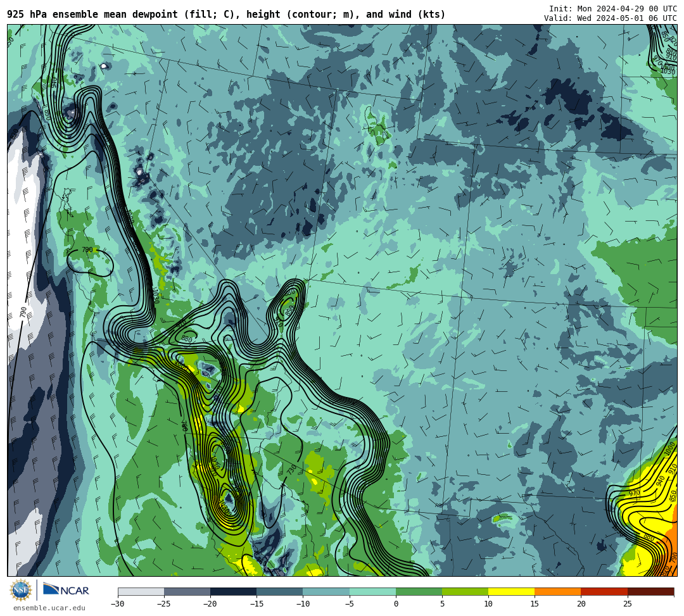Click the -5 to 0 mint green swatch
Image resolution: width=684 pixels, height=616 pixels.
click(x=372, y=591)
